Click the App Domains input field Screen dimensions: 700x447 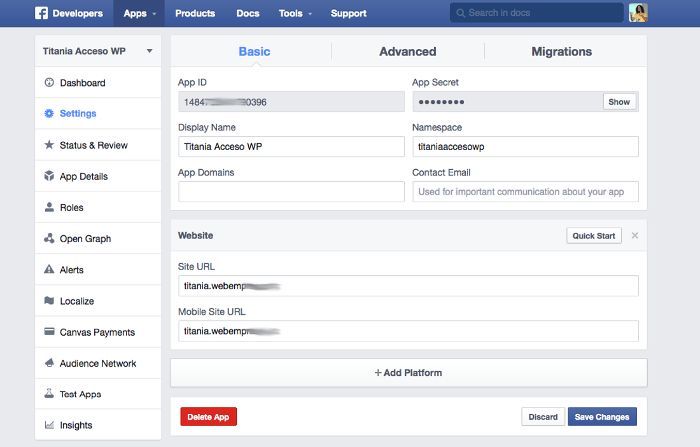tap(291, 192)
